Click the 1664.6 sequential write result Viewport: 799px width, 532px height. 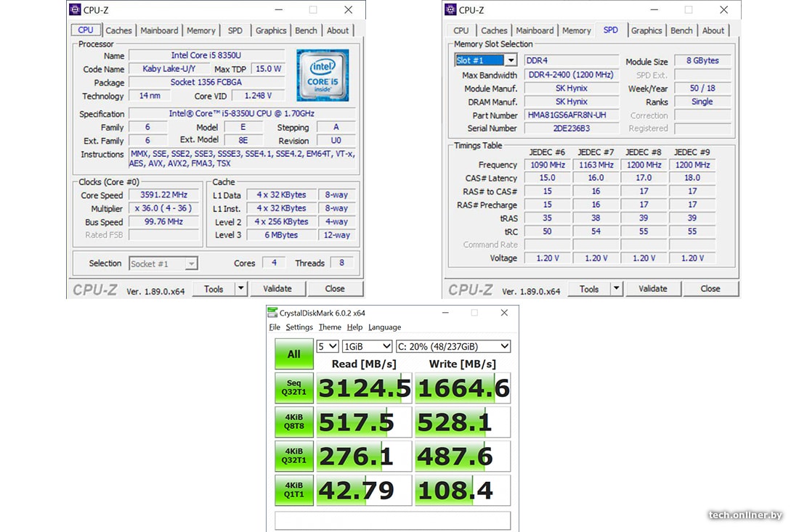pos(463,388)
